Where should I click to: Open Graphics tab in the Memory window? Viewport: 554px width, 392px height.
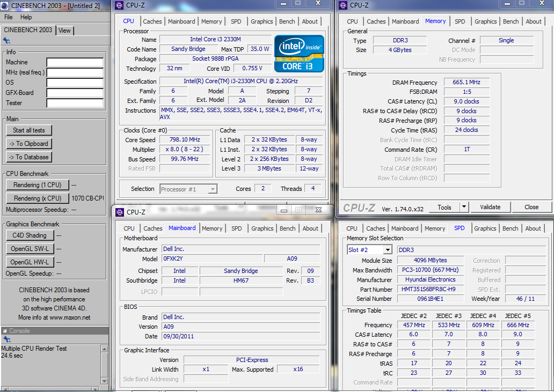click(485, 21)
